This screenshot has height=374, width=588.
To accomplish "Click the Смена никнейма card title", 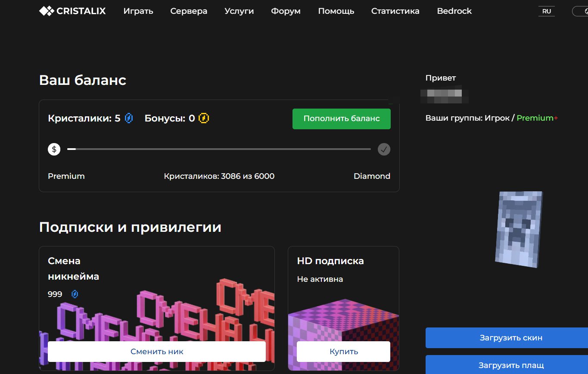I will pyautogui.click(x=74, y=269).
